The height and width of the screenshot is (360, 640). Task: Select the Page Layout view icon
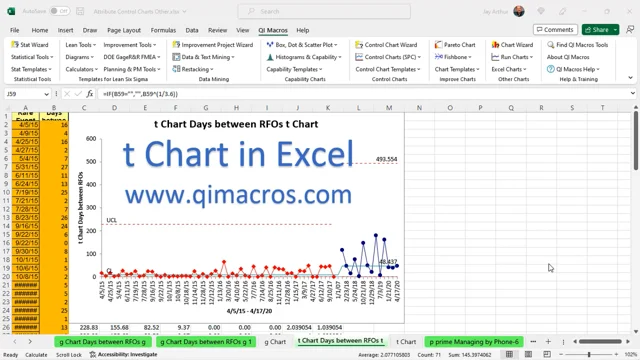[528, 354]
